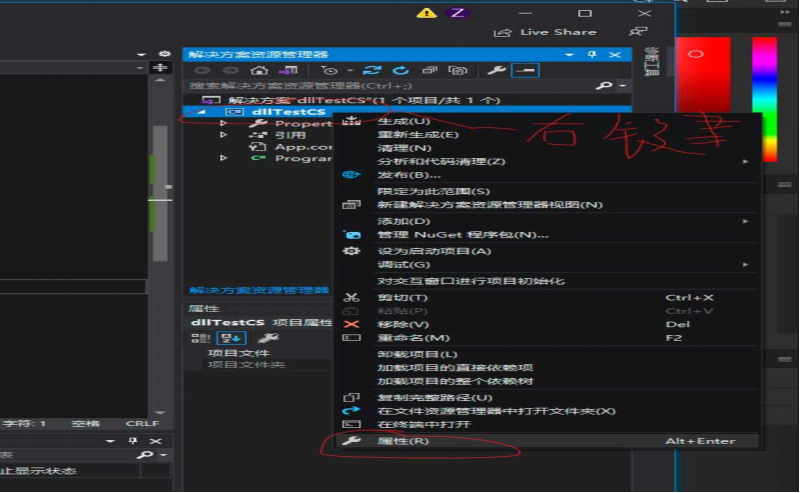
Task: Collapse all nodes in Solution Explorer
Action: click(x=430, y=70)
